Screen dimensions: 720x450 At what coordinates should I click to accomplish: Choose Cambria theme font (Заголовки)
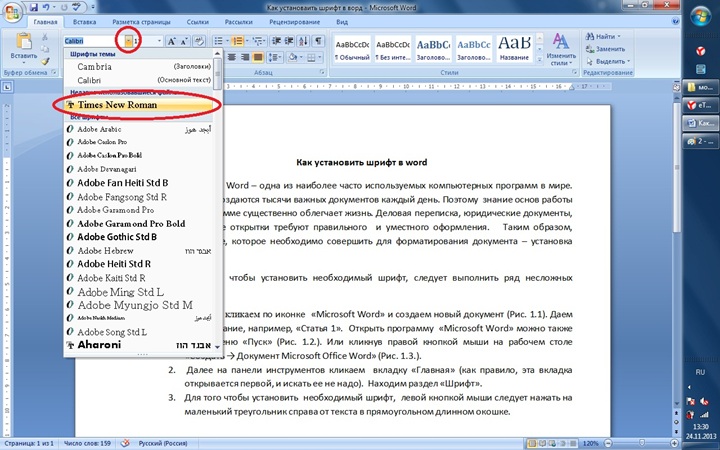point(139,67)
